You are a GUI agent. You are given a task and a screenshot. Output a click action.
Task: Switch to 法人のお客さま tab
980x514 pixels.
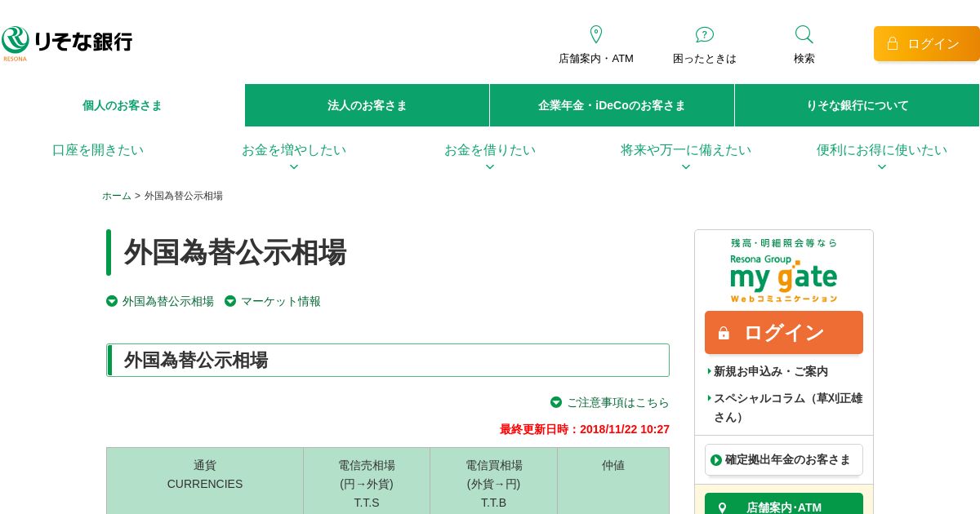tap(367, 105)
